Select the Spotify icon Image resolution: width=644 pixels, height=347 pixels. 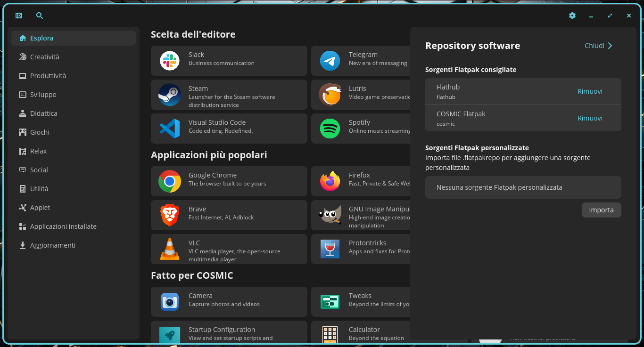(330, 129)
